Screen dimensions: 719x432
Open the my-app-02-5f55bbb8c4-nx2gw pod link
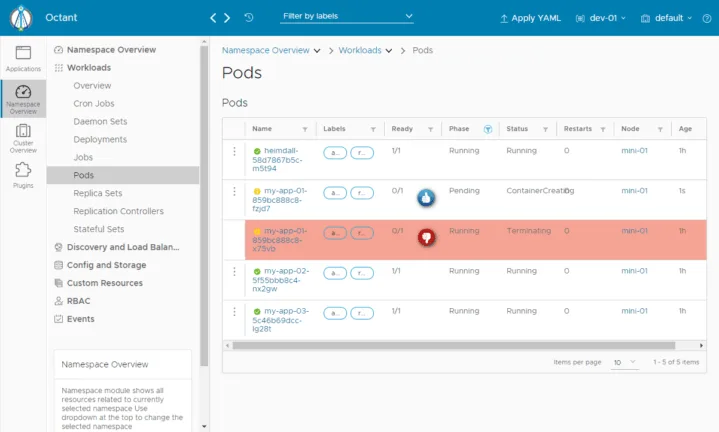click(281, 279)
